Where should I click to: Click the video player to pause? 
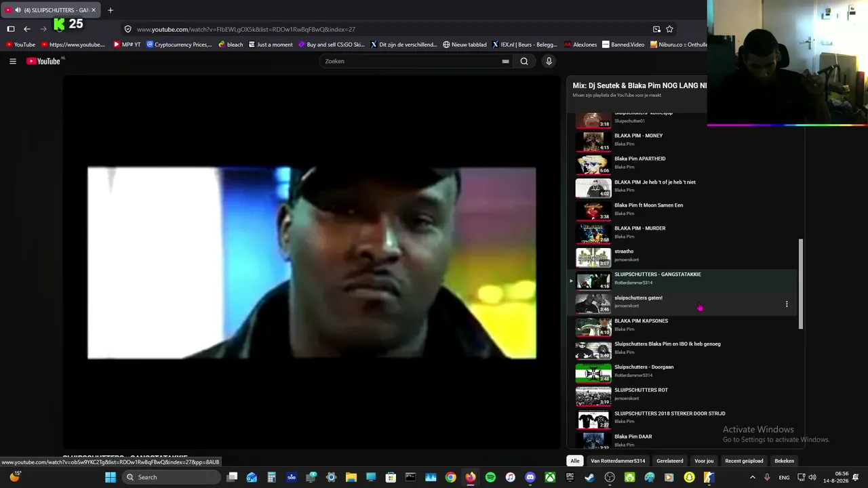312,262
